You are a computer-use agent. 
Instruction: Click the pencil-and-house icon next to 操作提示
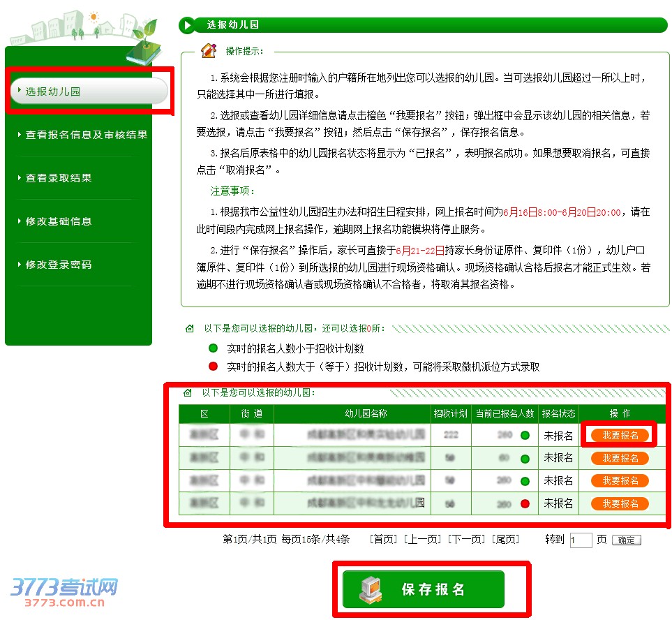point(208,51)
